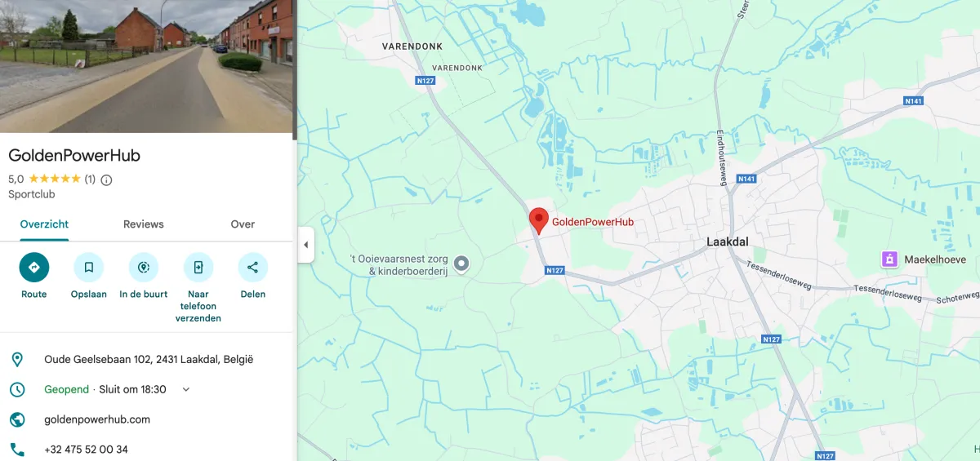This screenshot has height=461, width=980.
Task: Click the Naar telefoon verzenden icon
Action: 198,267
